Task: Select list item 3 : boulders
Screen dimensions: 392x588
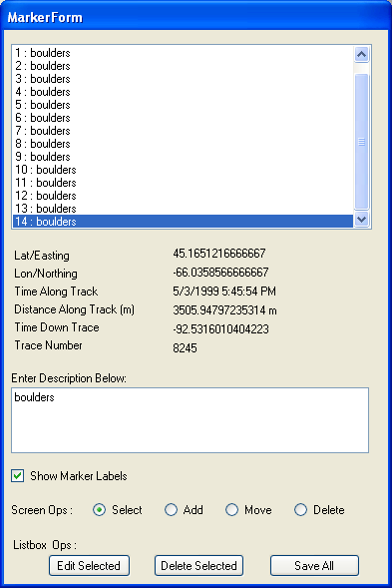Action: (x=183, y=79)
